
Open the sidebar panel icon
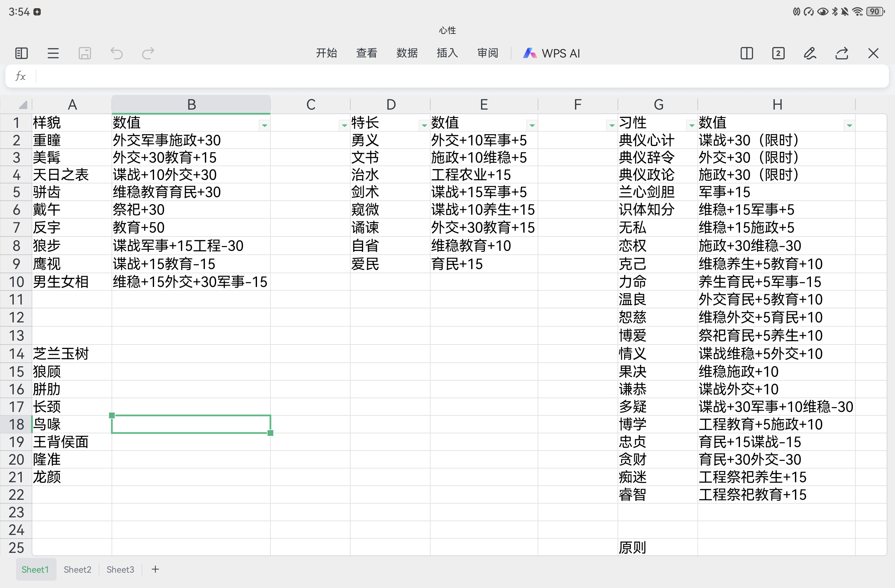(21, 53)
